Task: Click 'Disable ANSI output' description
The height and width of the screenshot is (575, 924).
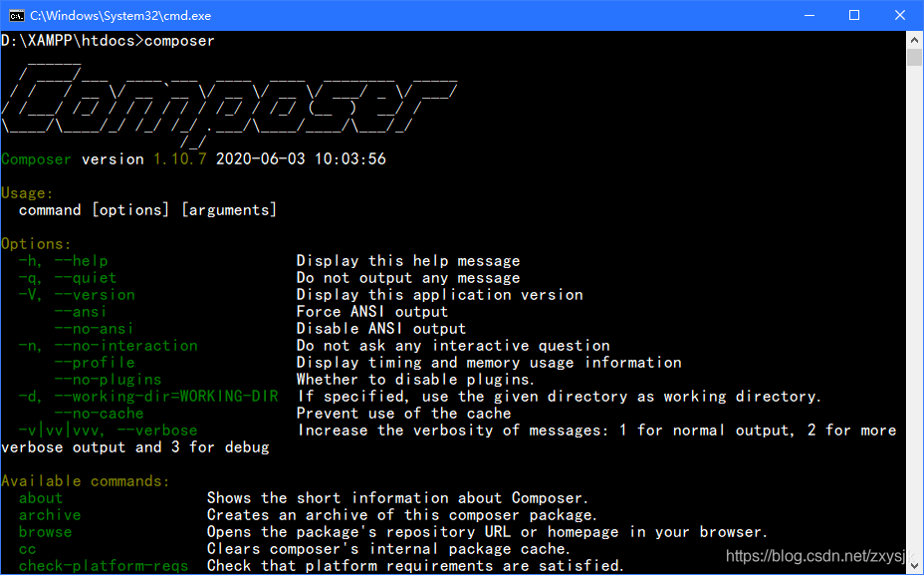Action: coord(380,329)
